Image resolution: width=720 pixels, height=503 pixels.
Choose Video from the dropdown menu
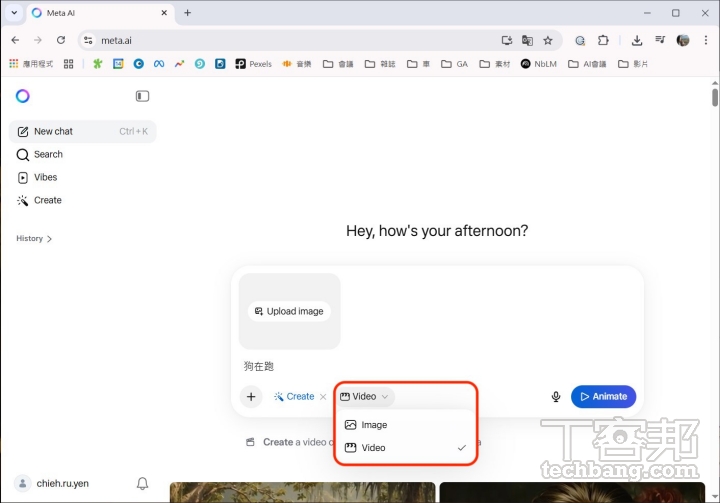(405, 447)
